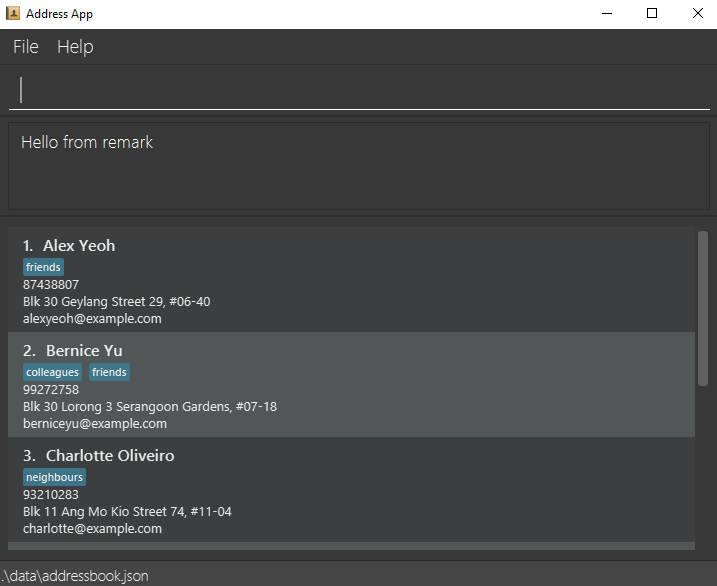This screenshot has height=586, width=717.
Task: Click the 'colleagues' tag on Bernice Yu
Action: pos(52,372)
